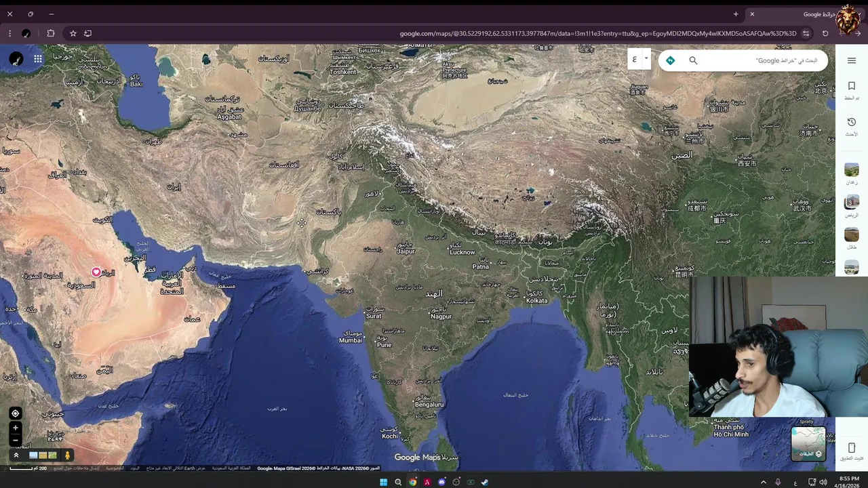This screenshot has height=488, width=868.
Task: Close the Google Maps tab
Action: 752,14
